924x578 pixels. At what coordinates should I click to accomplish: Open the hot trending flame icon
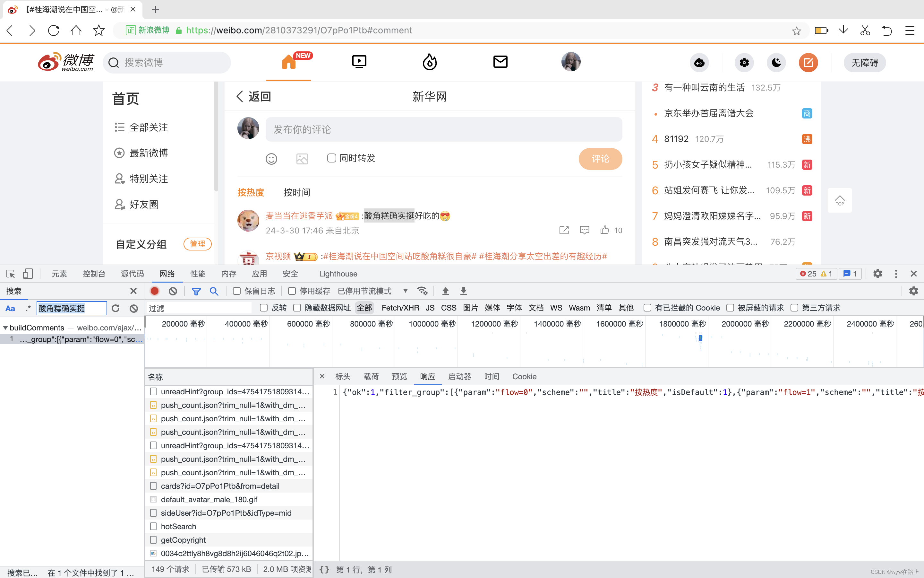tap(430, 62)
